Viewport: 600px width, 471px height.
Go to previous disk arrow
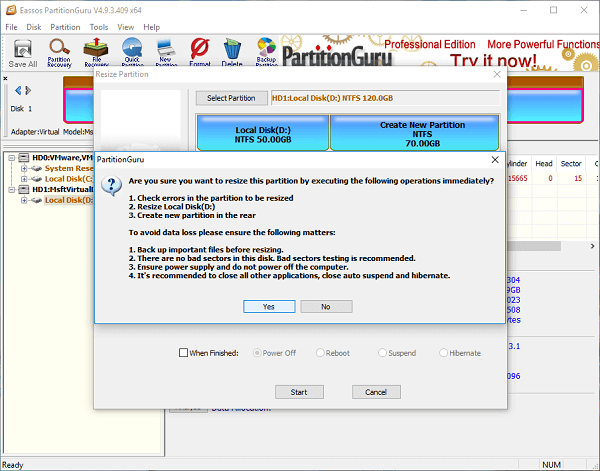tap(18, 90)
